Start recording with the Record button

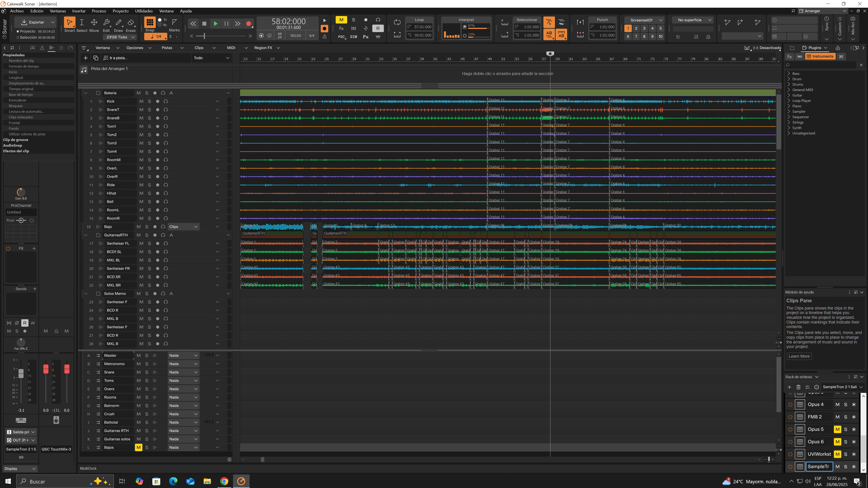pyautogui.click(x=249, y=23)
